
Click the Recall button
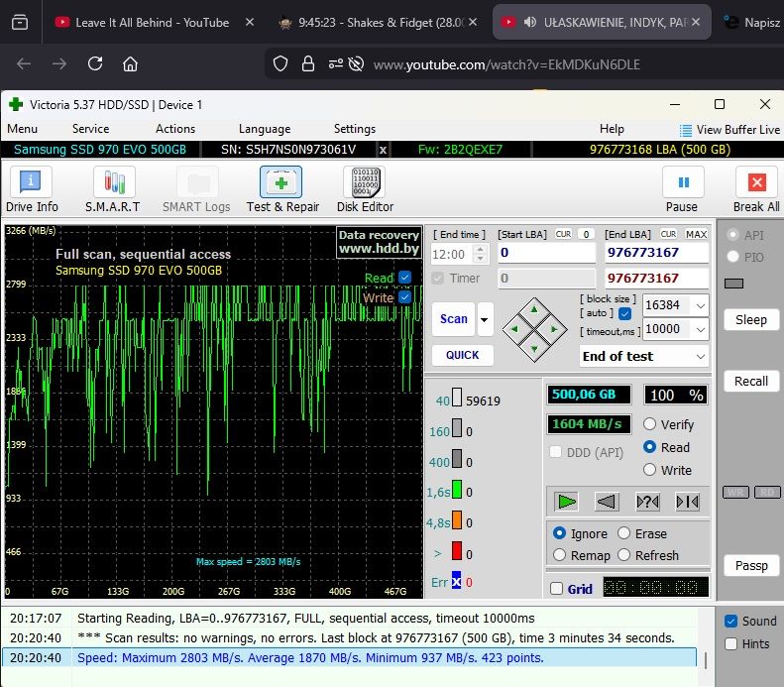751,382
